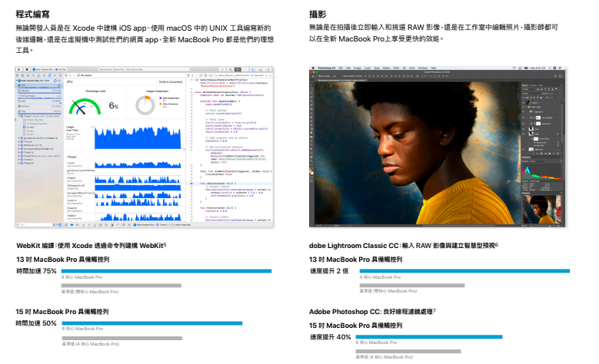Click the Usage over Time graph in Xcode
The image size is (599, 364).
138,138
